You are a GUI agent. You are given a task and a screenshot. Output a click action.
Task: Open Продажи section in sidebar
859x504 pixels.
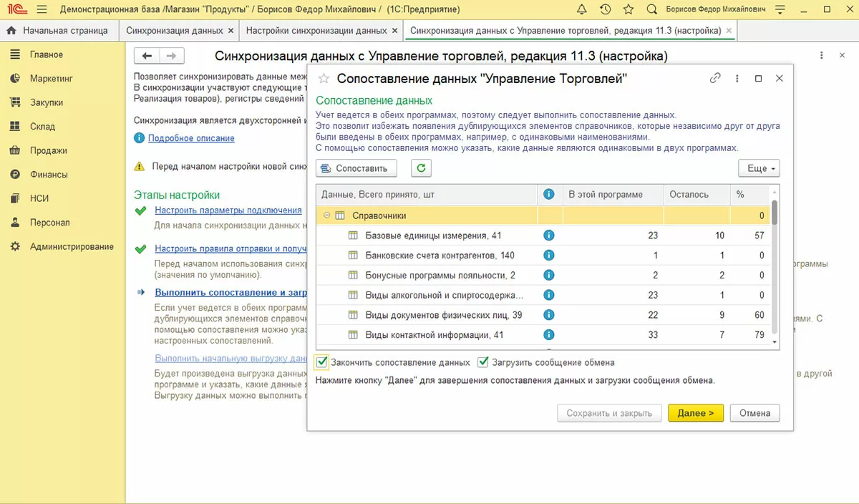(48, 150)
